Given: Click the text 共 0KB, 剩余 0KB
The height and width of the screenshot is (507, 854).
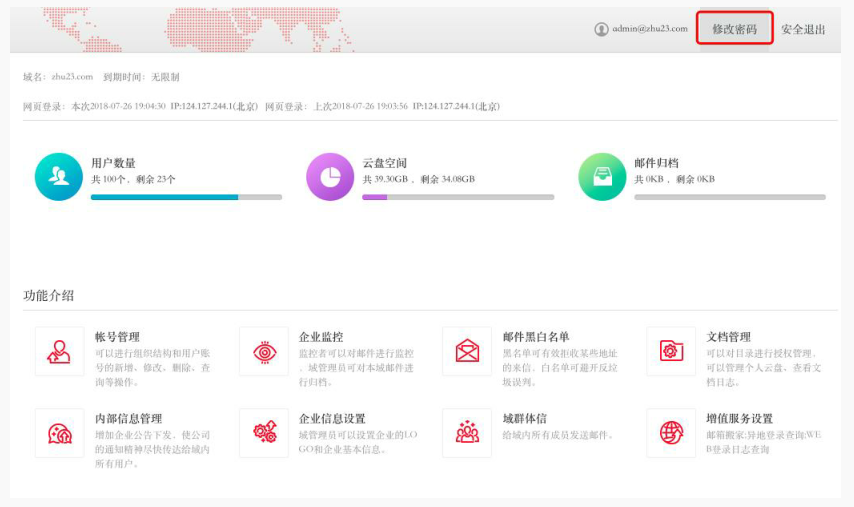Looking at the screenshot, I should (674, 179).
